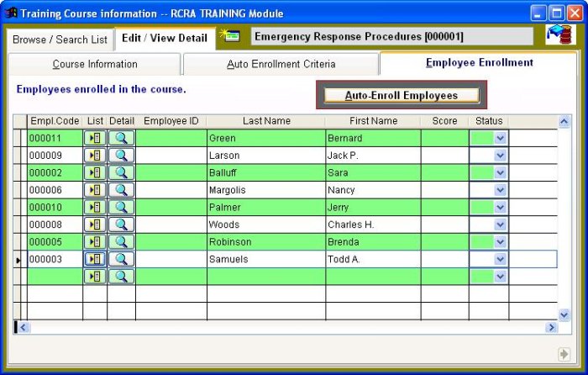
Task: Click the Score cell for Nancy Margolis
Action: [x=444, y=190]
